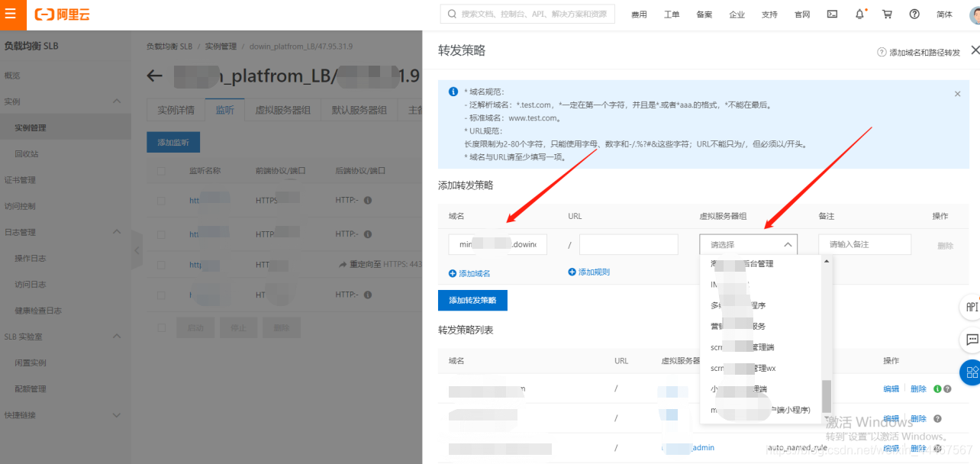The height and width of the screenshot is (464, 980).
Task: Toggle the select-all checkbox in listener table header
Action: pyautogui.click(x=161, y=171)
